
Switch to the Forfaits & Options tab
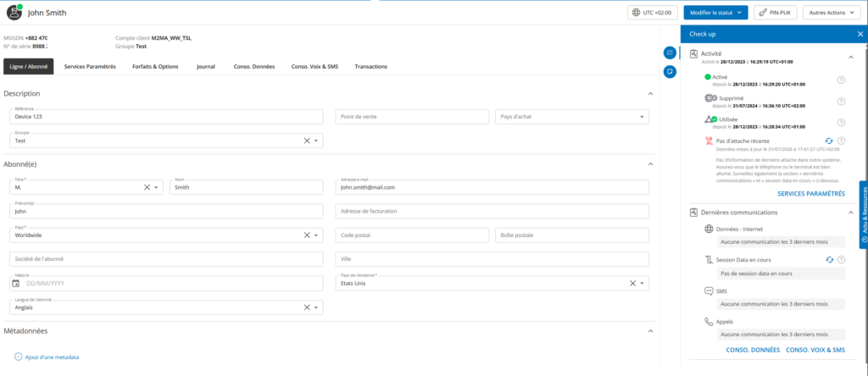[156, 66]
